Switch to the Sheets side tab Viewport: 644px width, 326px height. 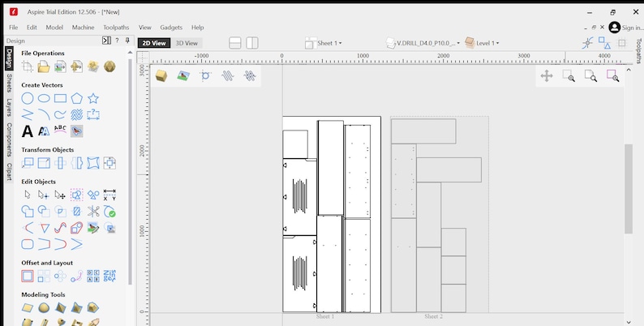click(x=9, y=83)
